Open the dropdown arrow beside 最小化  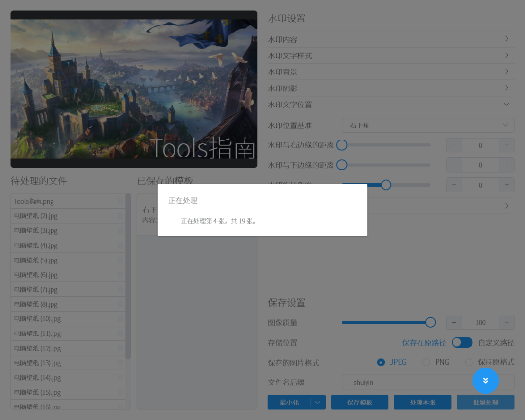pyautogui.click(x=318, y=402)
